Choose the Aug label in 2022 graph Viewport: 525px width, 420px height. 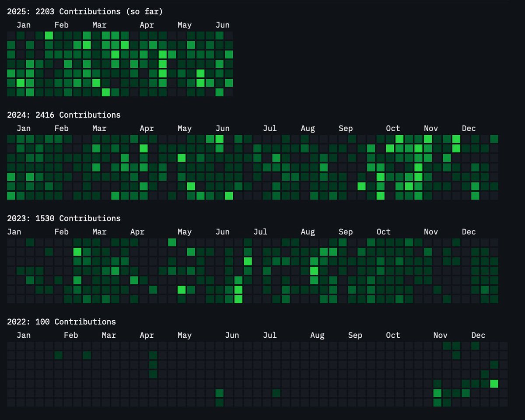tap(317, 335)
